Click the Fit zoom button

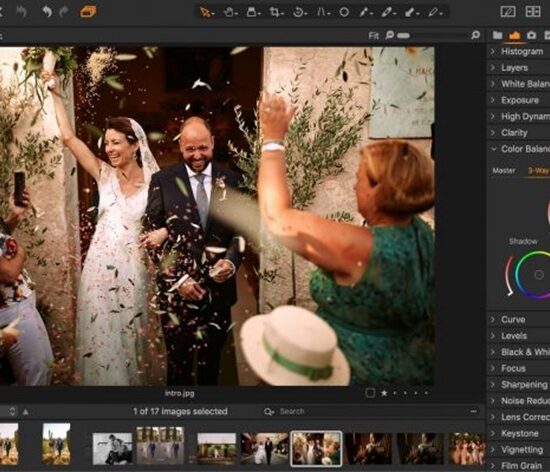[x=374, y=35]
